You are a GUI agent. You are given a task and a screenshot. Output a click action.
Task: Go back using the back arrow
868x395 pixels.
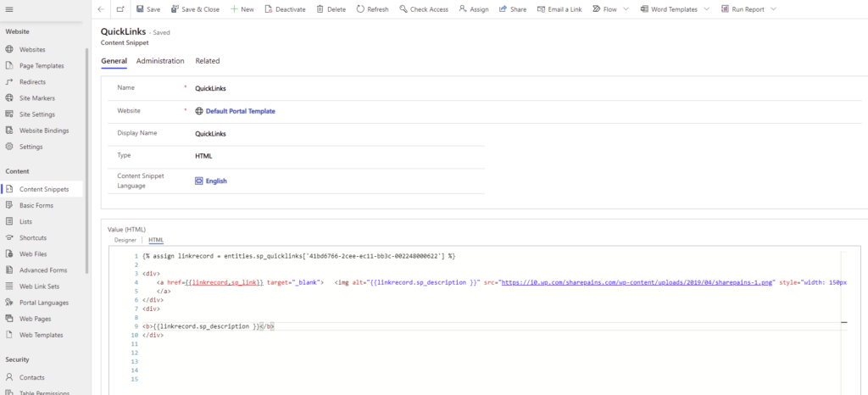[x=100, y=9]
